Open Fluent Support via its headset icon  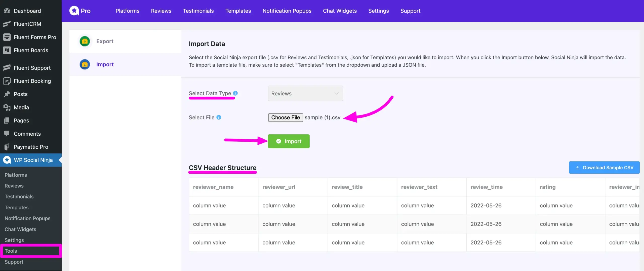tap(7, 68)
